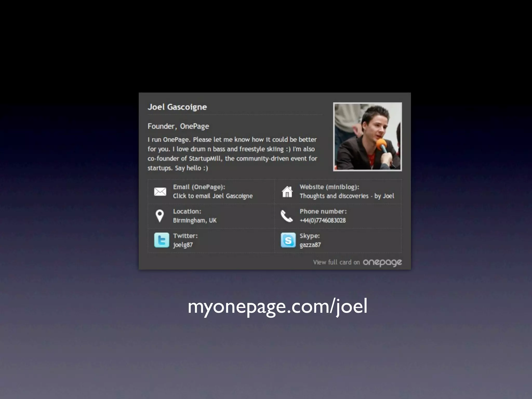This screenshot has height=399, width=532.
Task: Click the 'Email (OnePage):' label
Action: 199,187
